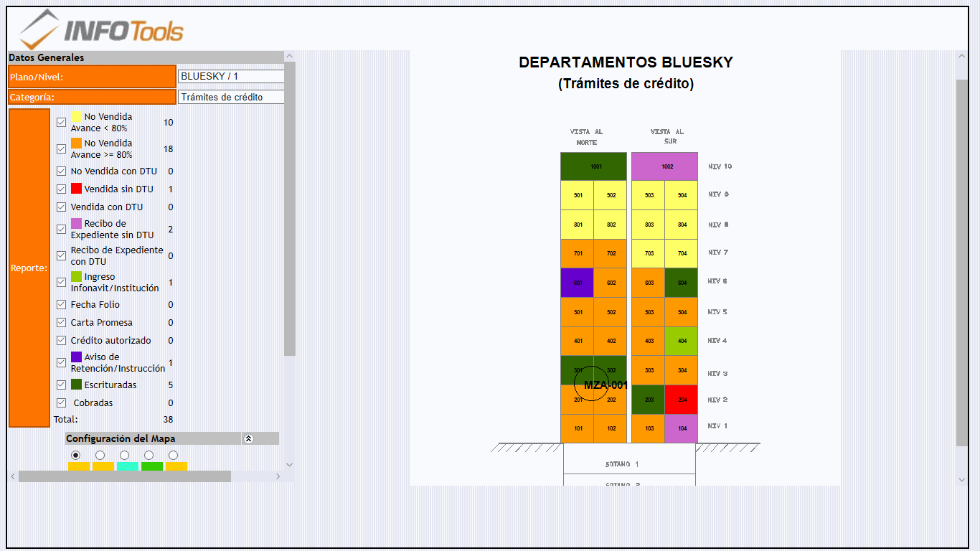980x551 pixels.
Task: Toggle the No Vendida con DTU checkbox
Action: pos(62,171)
